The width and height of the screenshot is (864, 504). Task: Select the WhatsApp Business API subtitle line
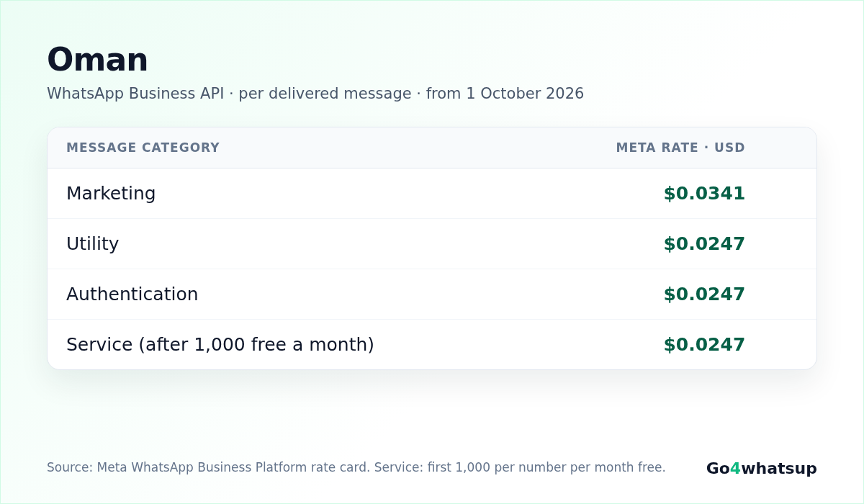(x=315, y=94)
